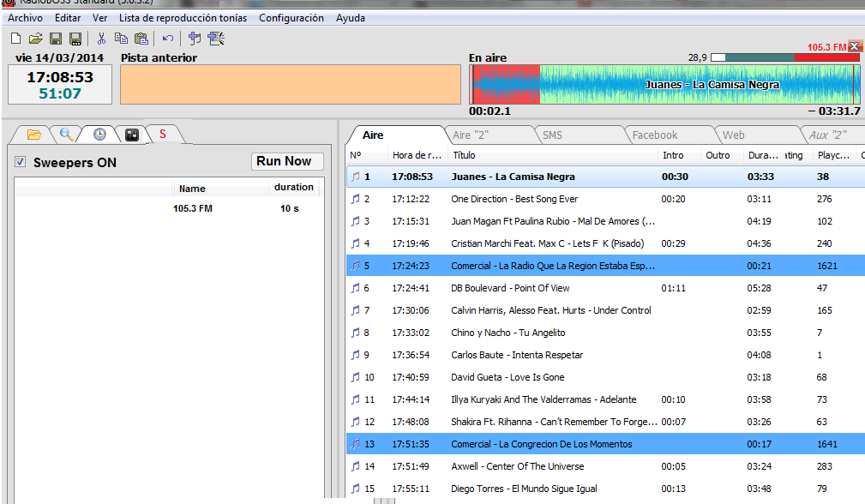Viewport: 865px width, 504px height.
Task: Select Comercial - La Radio Que La Region
Action: 605,266
